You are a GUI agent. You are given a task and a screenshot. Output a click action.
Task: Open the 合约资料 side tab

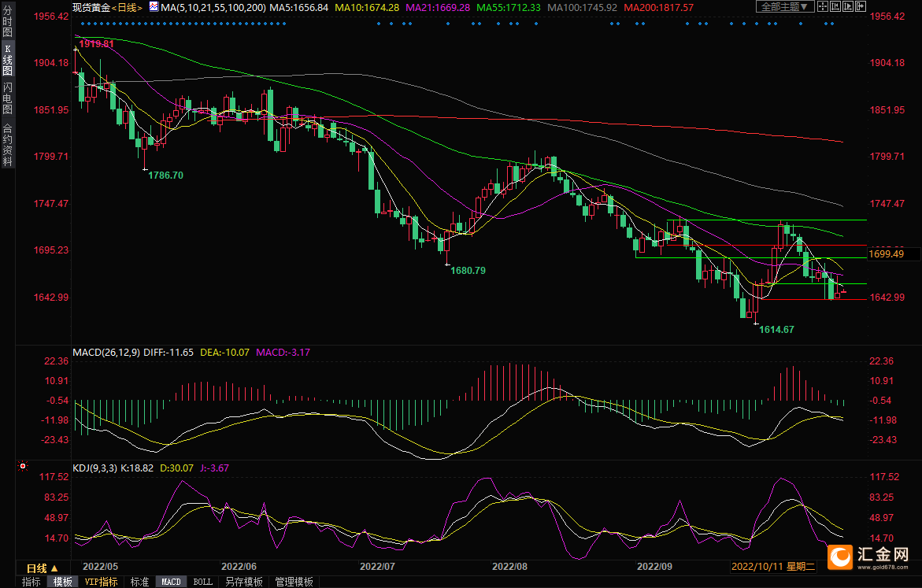7,144
